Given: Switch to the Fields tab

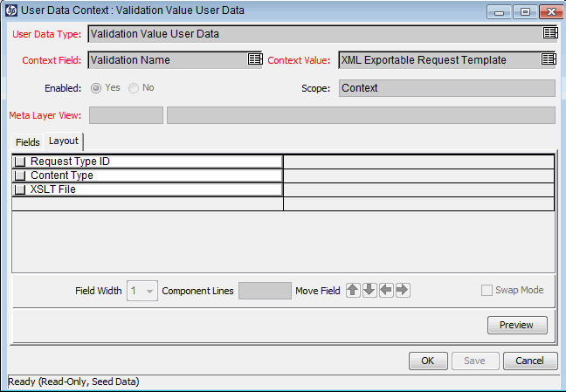Looking at the screenshot, I should tap(28, 141).
